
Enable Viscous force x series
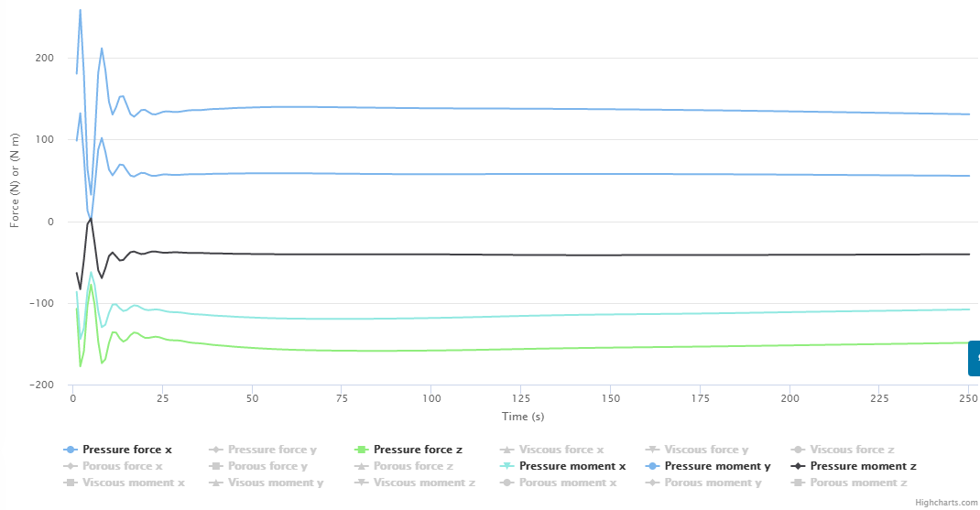[561, 450]
